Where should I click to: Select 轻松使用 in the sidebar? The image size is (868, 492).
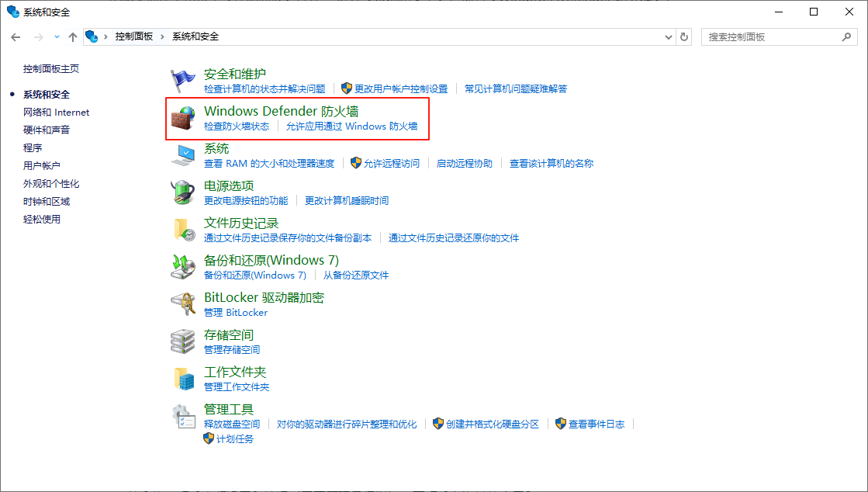click(x=42, y=220)
